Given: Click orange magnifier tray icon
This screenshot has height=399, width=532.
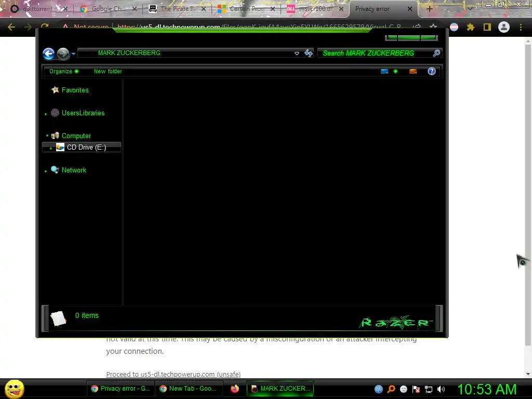Looking at the screenshot, I should point(391,389).
